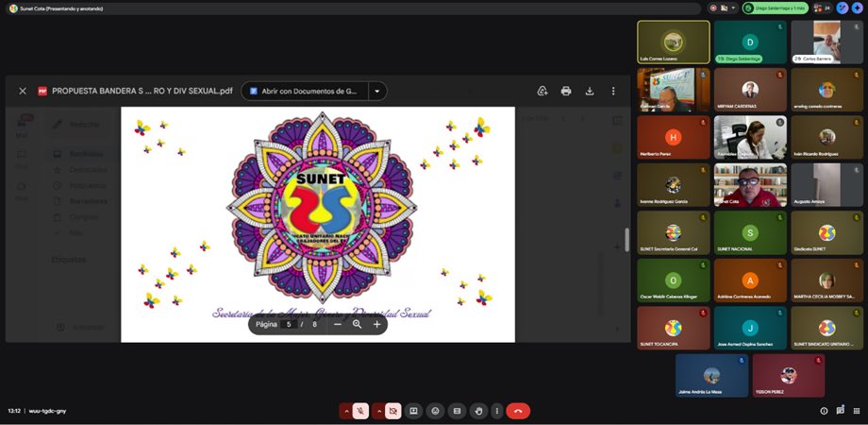Close the PDF preview with the X icon

(x=23, y=91)
